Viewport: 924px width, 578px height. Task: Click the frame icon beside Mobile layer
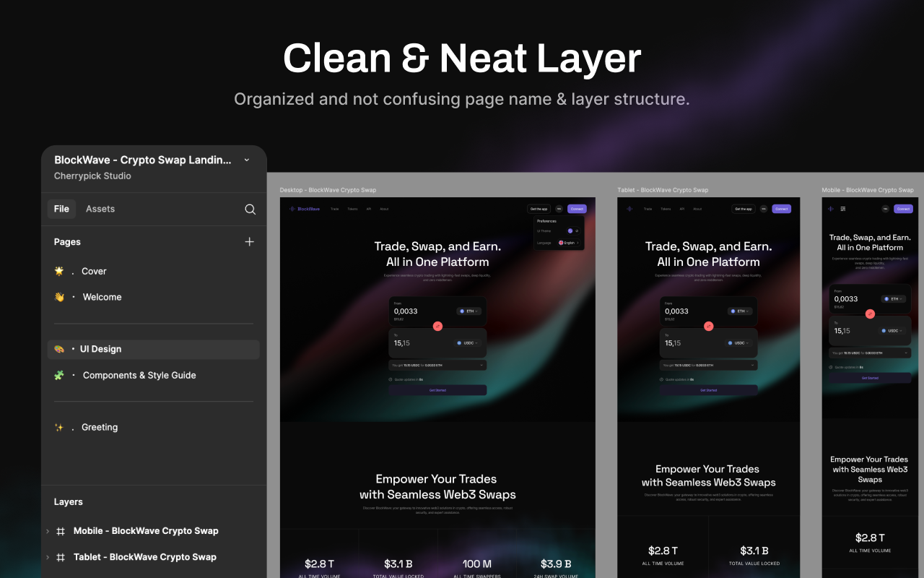pyautogui.click(x=61, y=531)
